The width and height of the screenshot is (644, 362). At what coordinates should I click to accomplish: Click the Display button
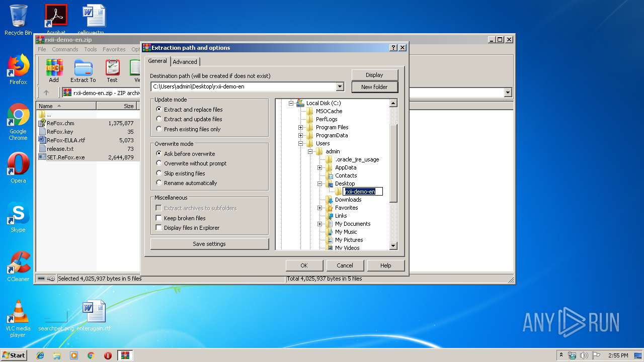[374, 75]
